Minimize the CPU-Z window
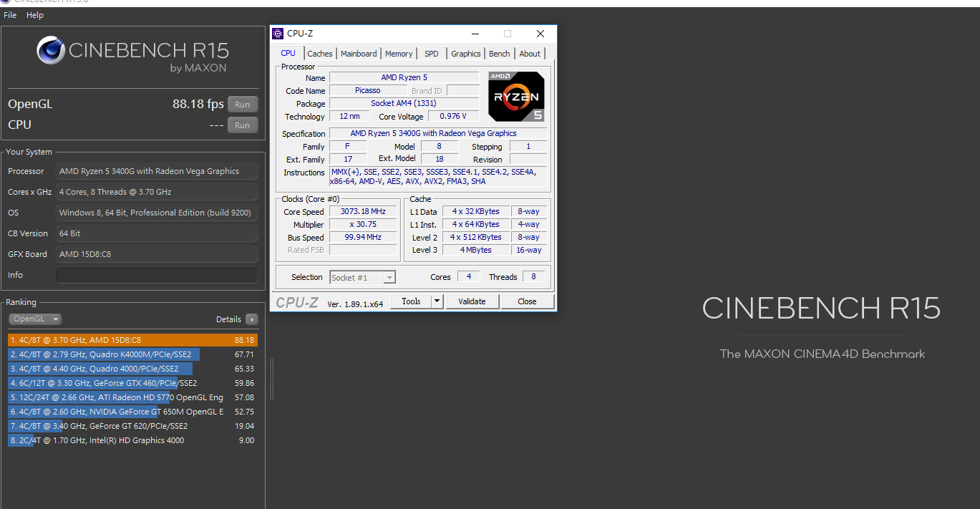980x509 pixels. (x=475, y=34)
